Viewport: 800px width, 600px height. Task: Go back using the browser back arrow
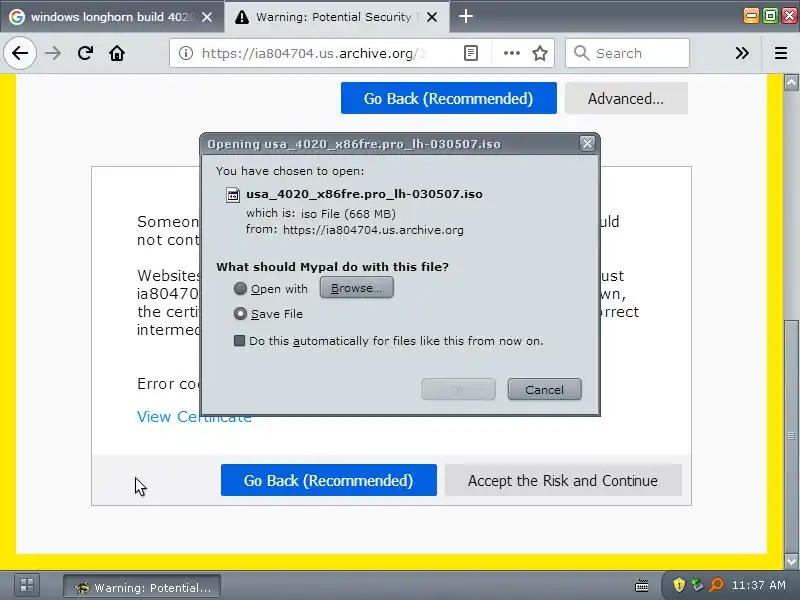[20, 53]
